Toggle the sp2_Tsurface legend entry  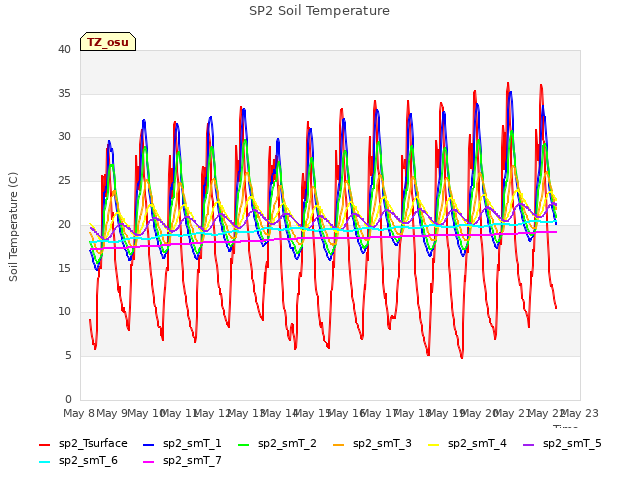point(83,444)
